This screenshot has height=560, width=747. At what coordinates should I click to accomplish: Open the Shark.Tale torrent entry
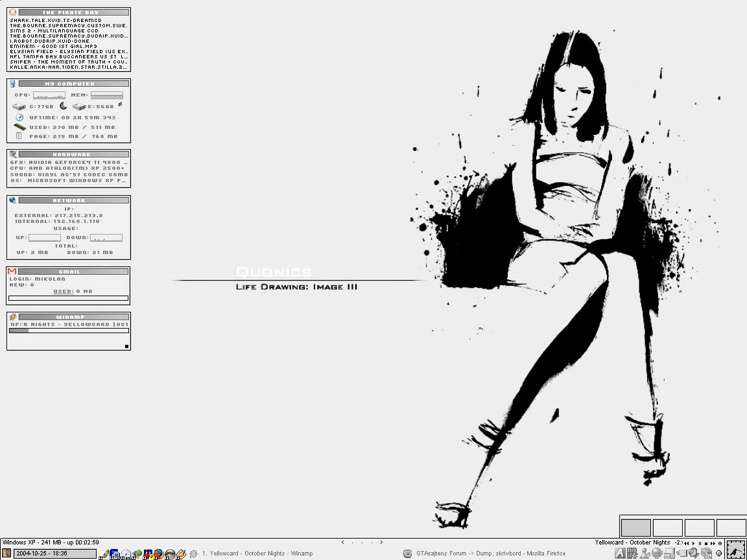tap(56, 21)
